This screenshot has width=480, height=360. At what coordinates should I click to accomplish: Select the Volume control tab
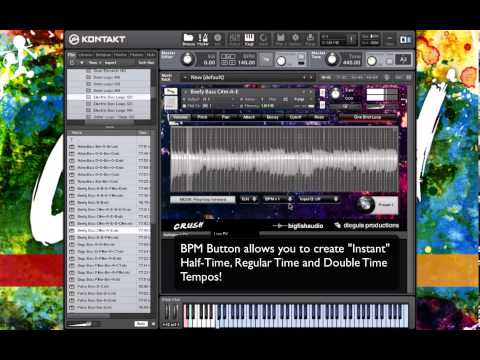(x=180, y=117)
